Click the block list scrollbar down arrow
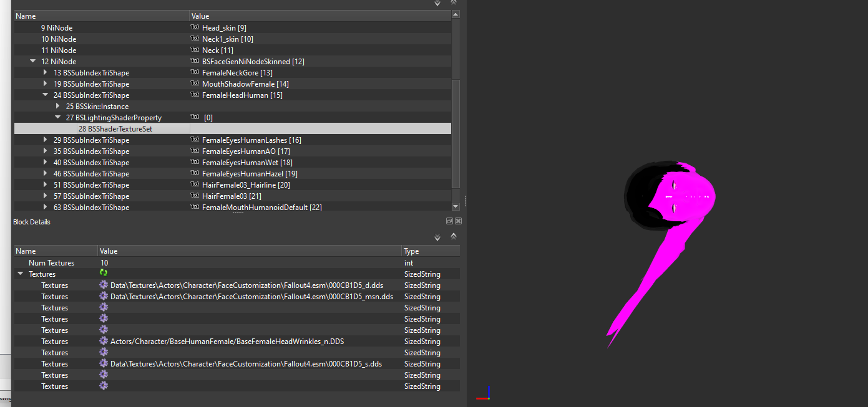The image size is (868, 407). click(x=456, y=206)
